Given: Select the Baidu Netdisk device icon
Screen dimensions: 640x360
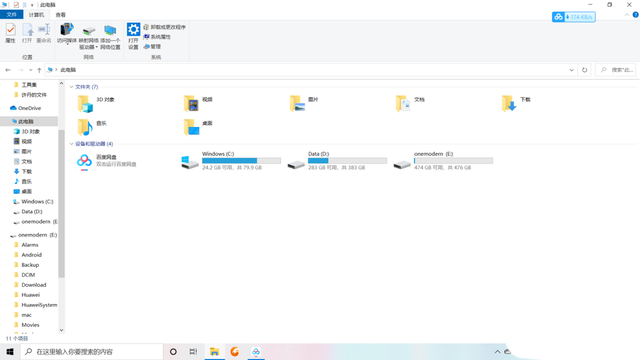Looking at the screenshot, I should (84, 161).
